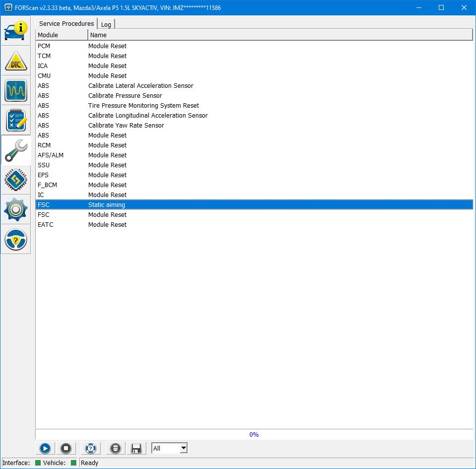Open the steering wheel Help section
Image resolution: width=476 pixels, height=469 pixels.
pos(16,239)
